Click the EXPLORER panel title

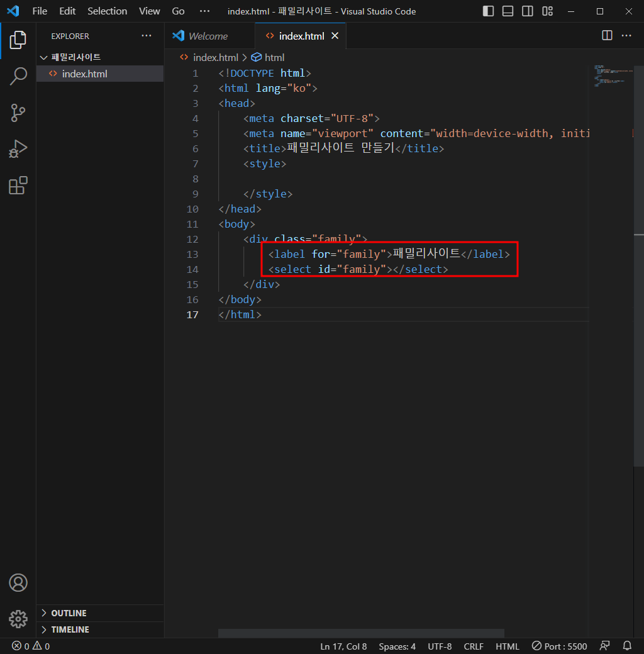(70, 36)
